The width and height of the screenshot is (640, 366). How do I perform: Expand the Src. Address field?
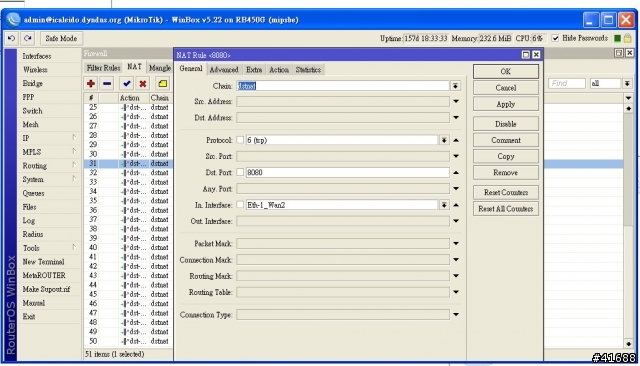(x=456, y=101)
